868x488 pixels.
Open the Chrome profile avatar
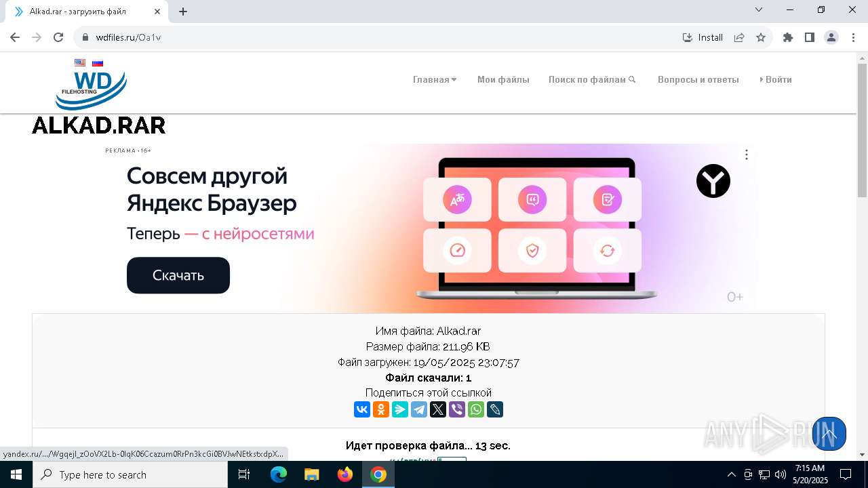click(x=831, y=37)
